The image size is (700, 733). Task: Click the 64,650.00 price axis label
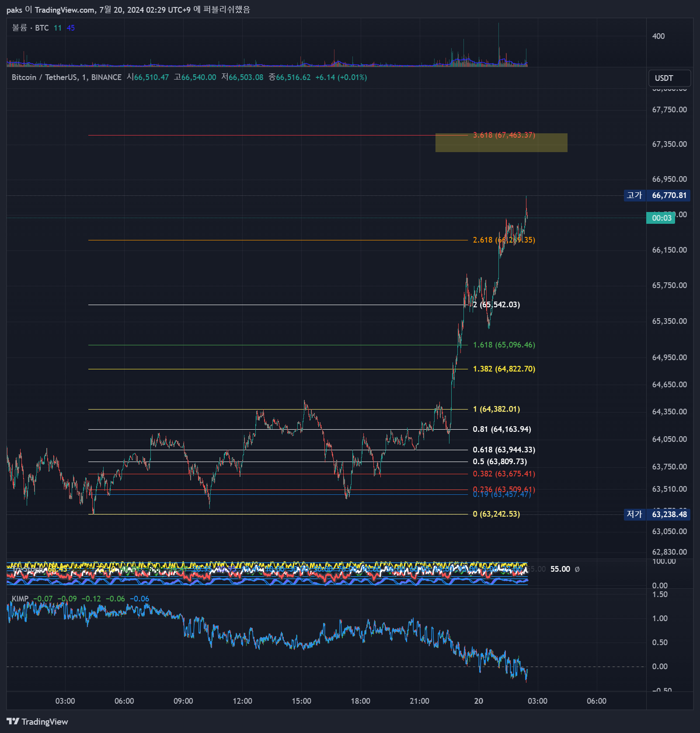tap(669, 385)
